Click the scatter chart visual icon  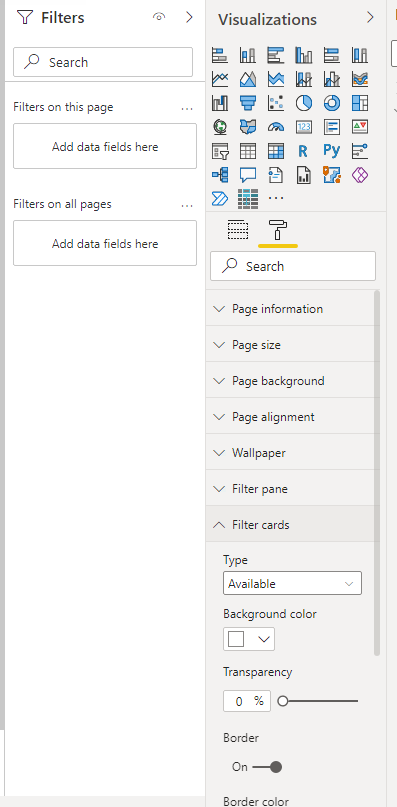coord(276,103)
